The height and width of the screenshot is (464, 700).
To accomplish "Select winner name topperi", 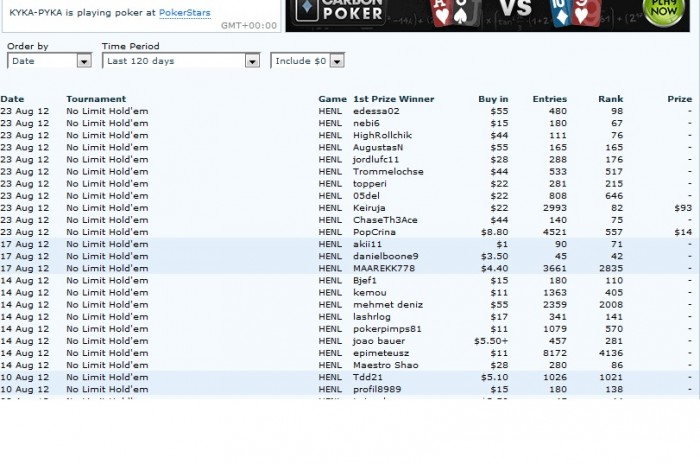I will [x=370, y=184].
